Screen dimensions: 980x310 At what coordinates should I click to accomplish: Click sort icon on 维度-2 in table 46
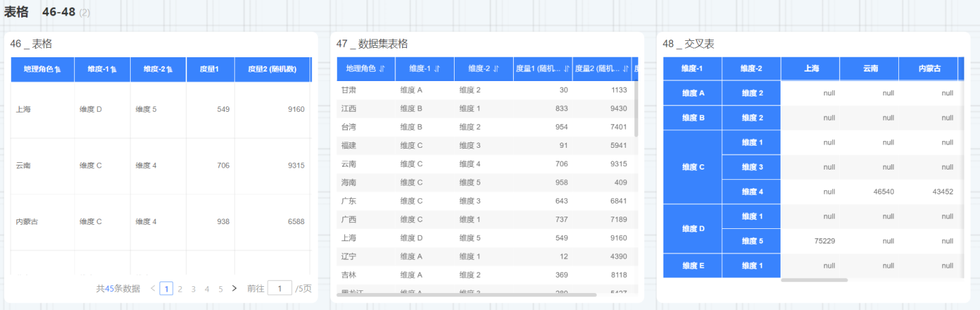(x=169, y=69)
